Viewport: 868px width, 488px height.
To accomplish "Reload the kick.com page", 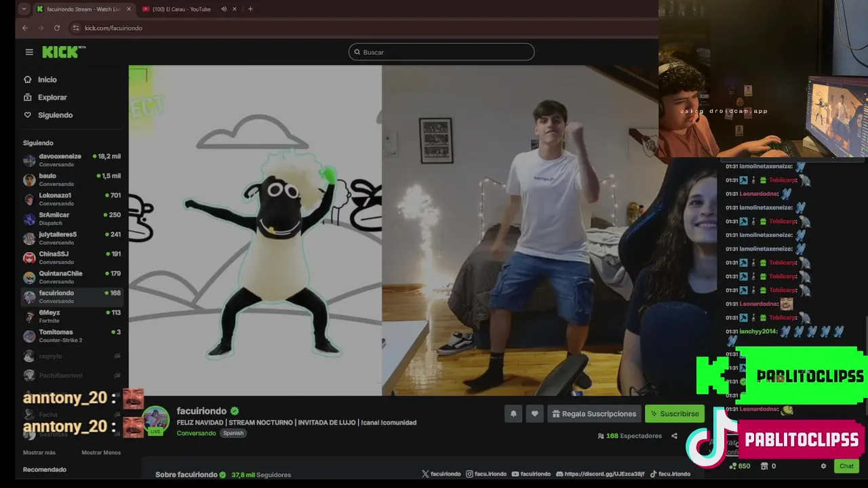I will click(x=57, y=28).
